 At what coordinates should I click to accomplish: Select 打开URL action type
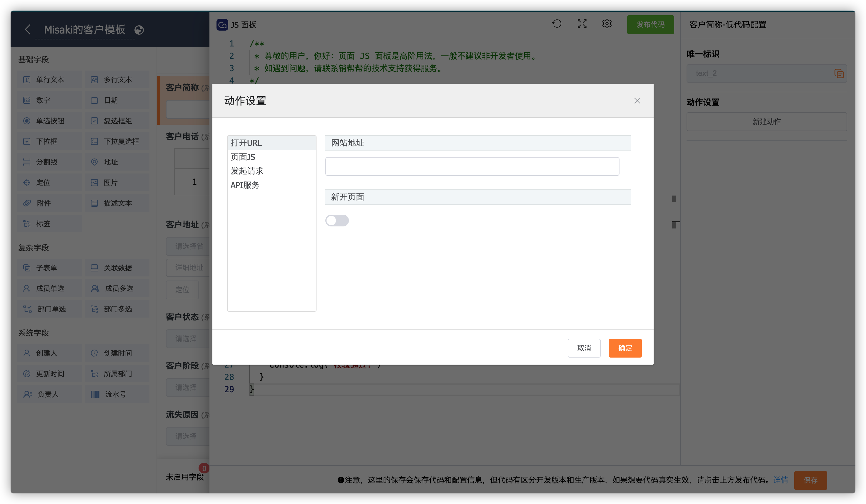[246, 143]
